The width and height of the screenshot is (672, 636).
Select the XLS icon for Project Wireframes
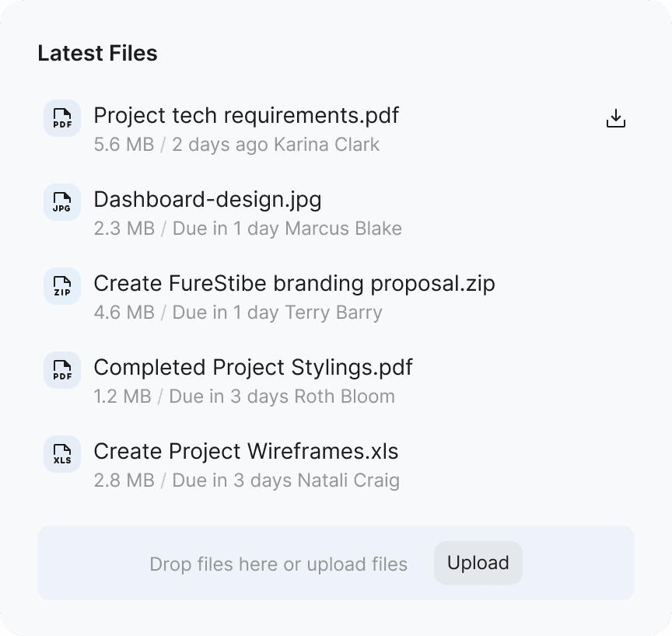pos(62,454)
